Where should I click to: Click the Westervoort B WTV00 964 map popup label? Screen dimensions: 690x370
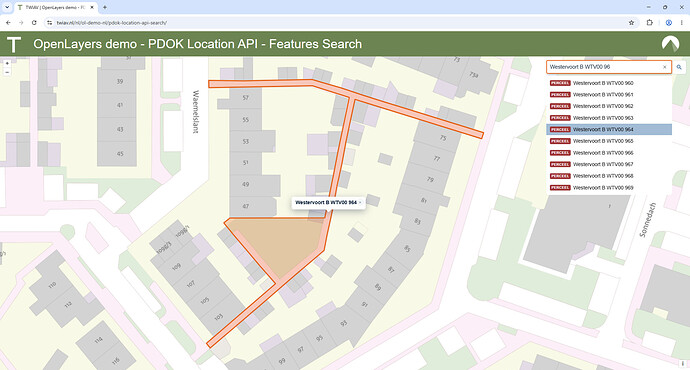[326, 202]
